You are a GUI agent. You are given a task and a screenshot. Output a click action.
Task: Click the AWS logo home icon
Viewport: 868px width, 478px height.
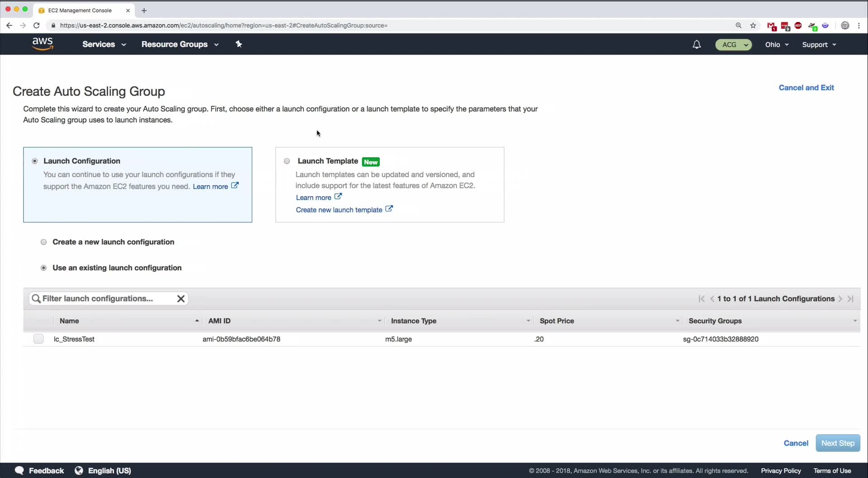(x=42, y=44)
